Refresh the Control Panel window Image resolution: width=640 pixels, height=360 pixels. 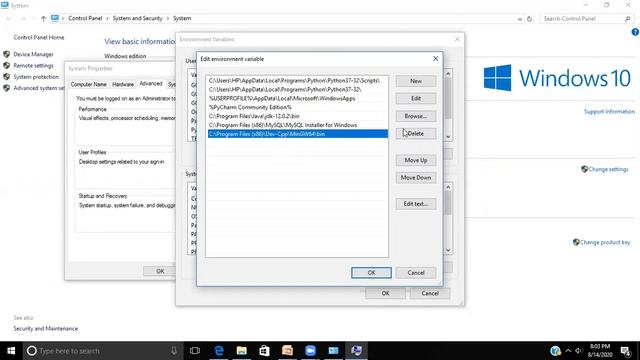(529, 19)
